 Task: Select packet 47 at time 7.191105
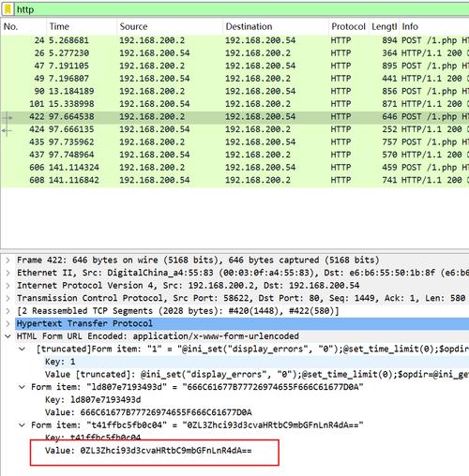click(x=234, y=66)
